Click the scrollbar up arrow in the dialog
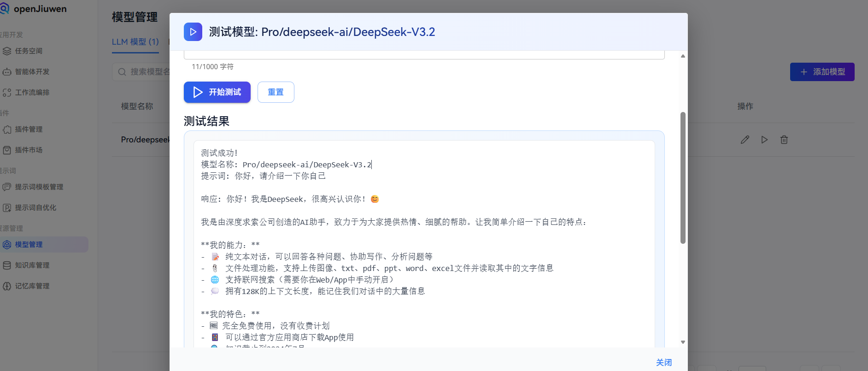Viewport: 868px width, 371px height. point(683,56)
